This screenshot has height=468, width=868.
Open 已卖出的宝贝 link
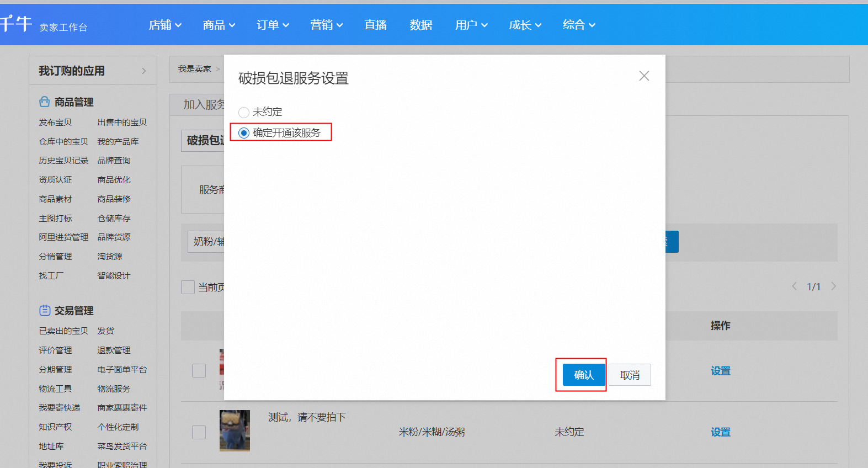pos(63,331)
